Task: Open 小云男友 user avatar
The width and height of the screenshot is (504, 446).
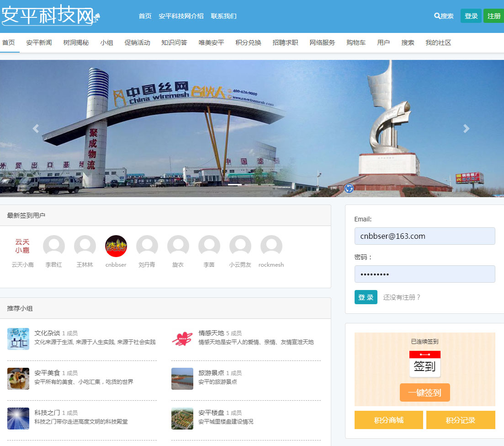Action: point(240,246)
